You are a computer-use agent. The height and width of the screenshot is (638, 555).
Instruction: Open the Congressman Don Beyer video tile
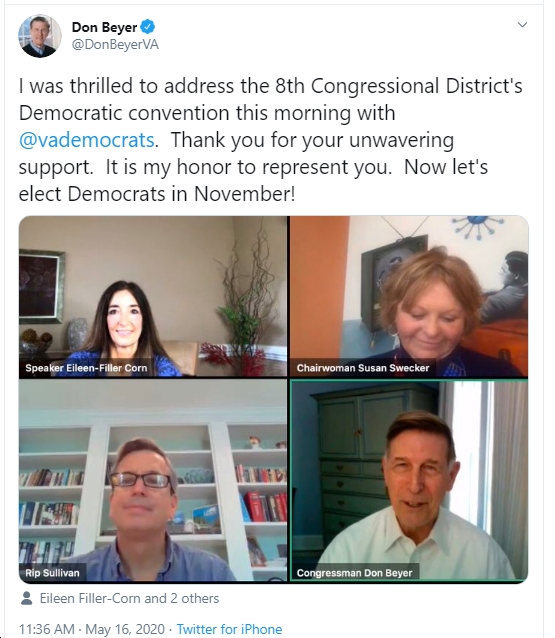(409, 481)
